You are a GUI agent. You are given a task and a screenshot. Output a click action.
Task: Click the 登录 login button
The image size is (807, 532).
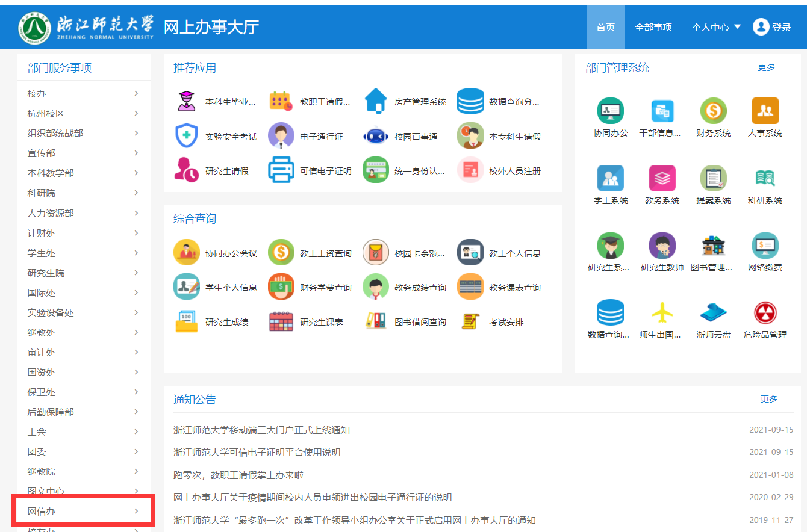tap(772, 28)
